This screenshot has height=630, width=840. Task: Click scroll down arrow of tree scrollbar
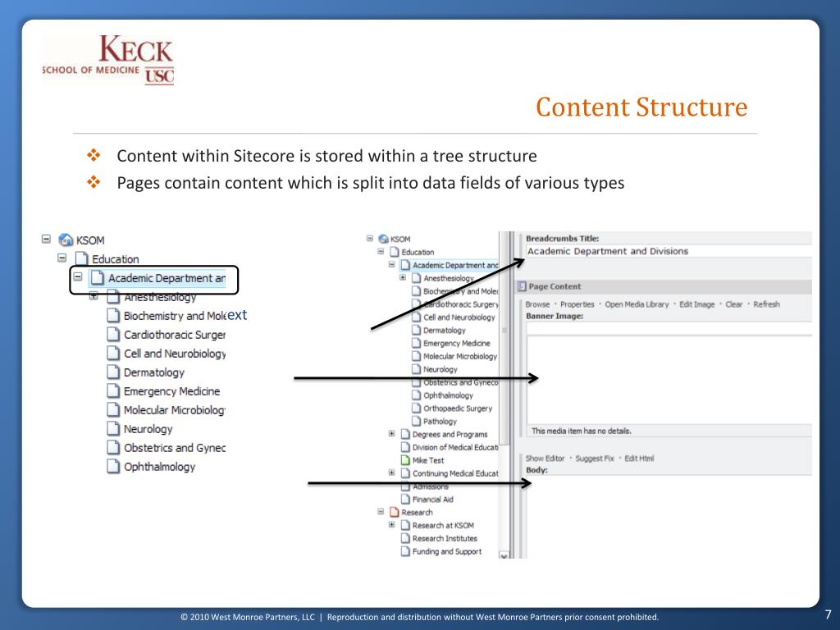tap(504, 555)
